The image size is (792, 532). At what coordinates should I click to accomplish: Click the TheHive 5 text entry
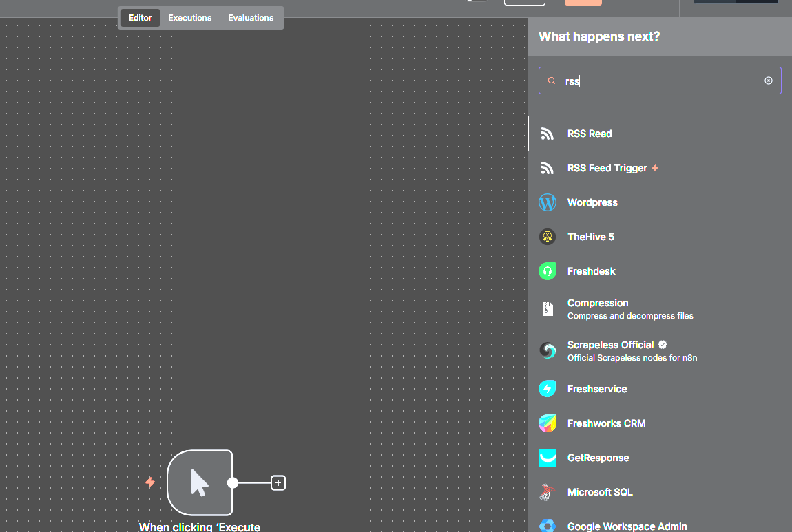point(590,237)
